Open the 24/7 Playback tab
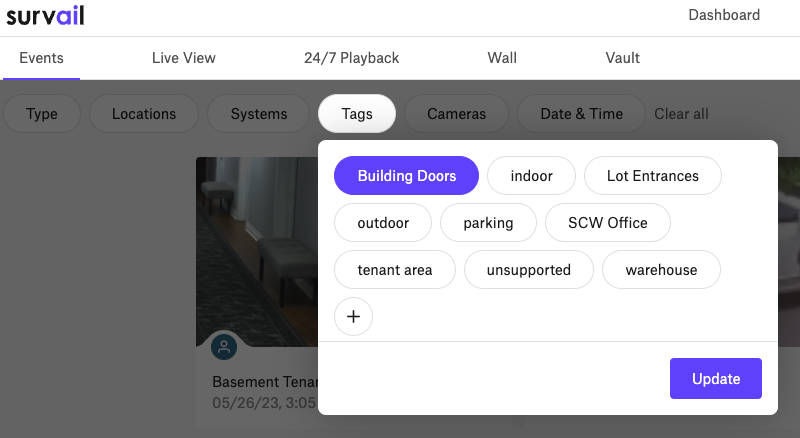800x438 pixels. tap(352, 58)
